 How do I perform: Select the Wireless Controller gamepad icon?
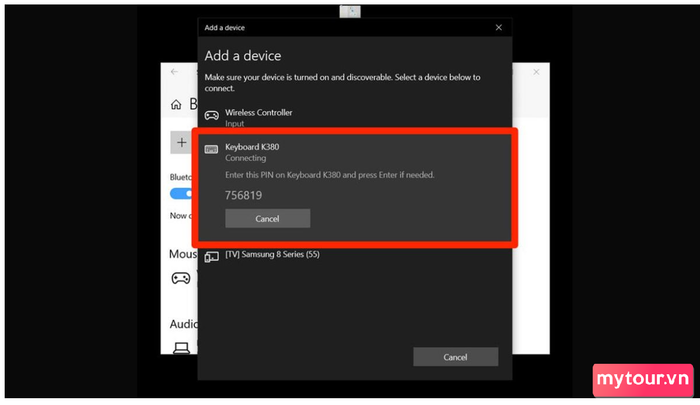pyautogui.click(x=212, y=115)
